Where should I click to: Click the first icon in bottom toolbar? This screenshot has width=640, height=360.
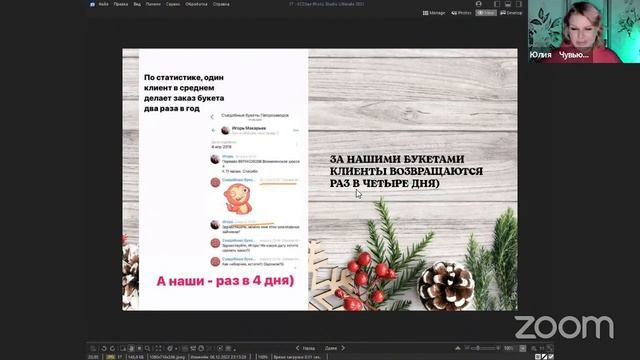93,348
